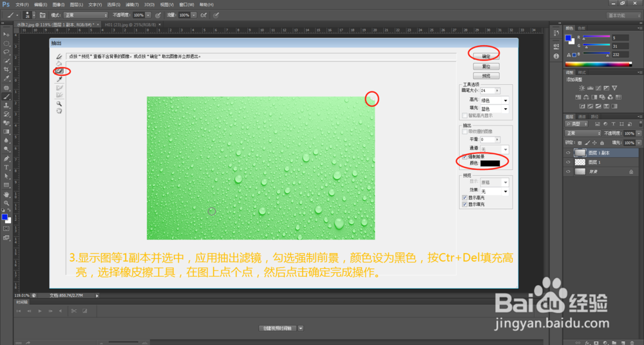Hide the 背景 layer eye

(x=569, y=172)
